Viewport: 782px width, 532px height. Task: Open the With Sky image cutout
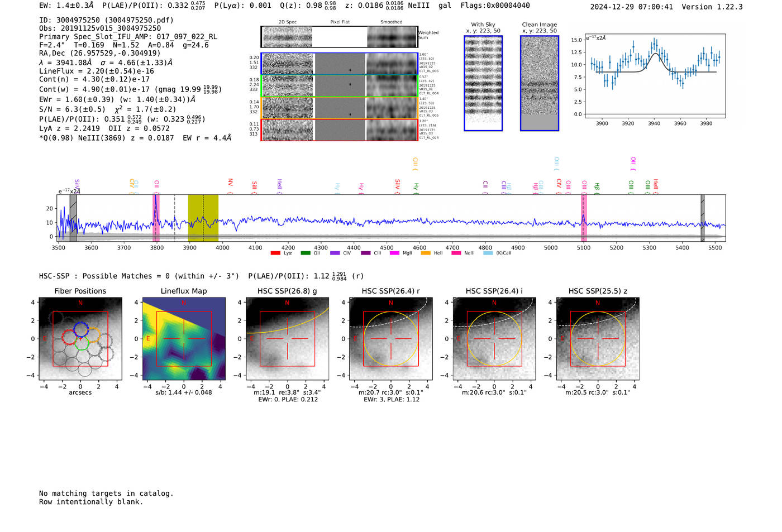483,83
